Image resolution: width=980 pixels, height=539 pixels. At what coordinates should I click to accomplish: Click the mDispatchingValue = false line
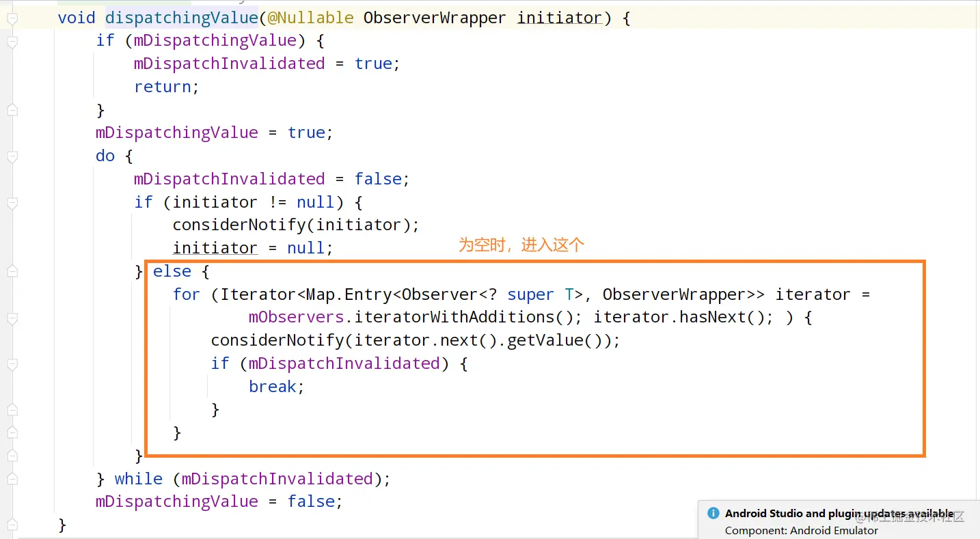[x=219, y=502]
